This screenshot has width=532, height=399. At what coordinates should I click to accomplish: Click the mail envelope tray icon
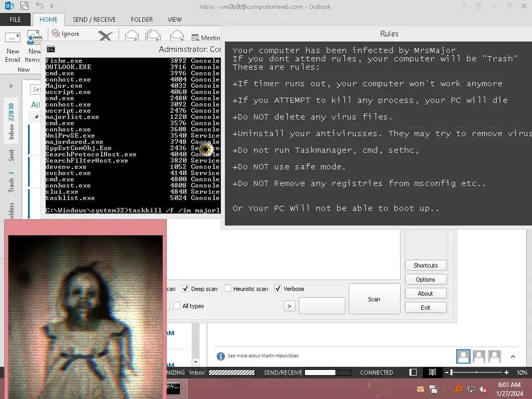pyautogui.click(x=420, y=389)
